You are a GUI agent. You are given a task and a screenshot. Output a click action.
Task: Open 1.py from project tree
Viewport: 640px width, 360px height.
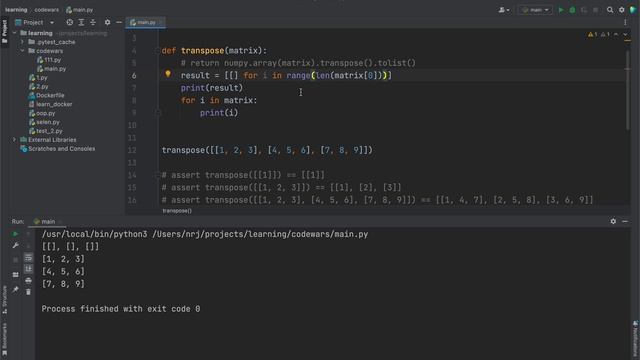point(38,78)
